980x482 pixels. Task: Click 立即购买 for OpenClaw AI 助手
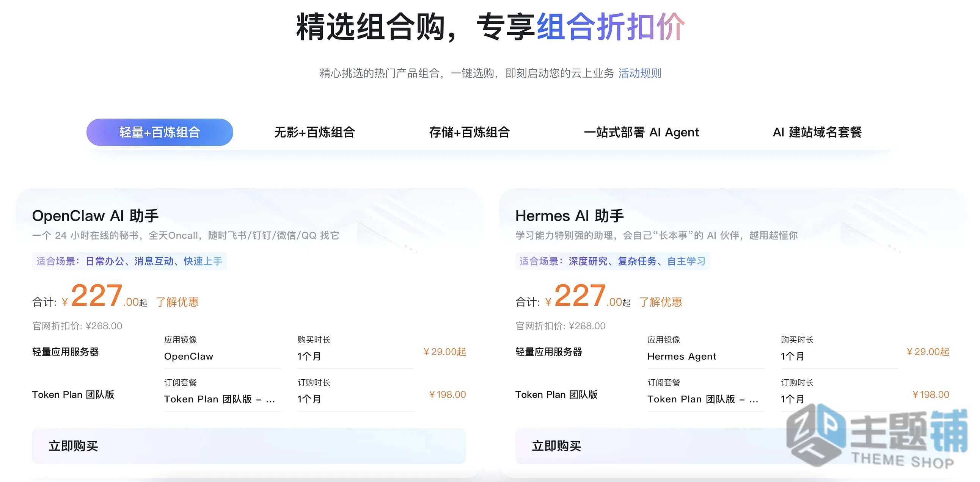coord(249,446)
